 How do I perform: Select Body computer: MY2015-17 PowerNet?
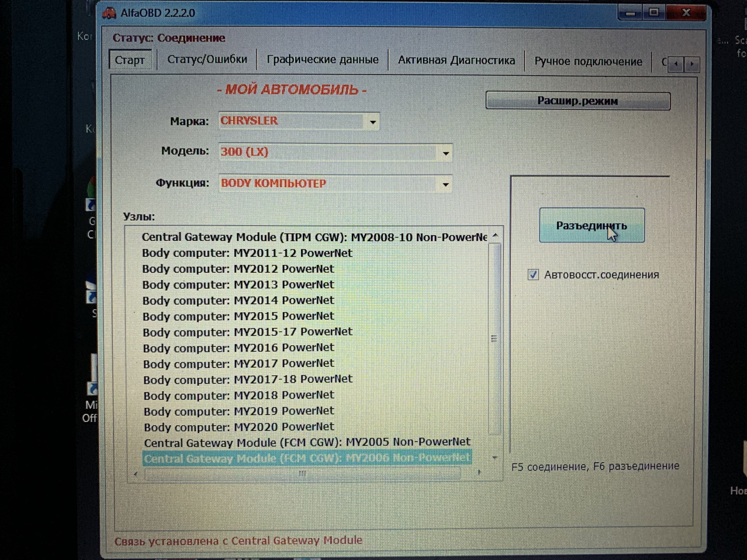(247, 332)
